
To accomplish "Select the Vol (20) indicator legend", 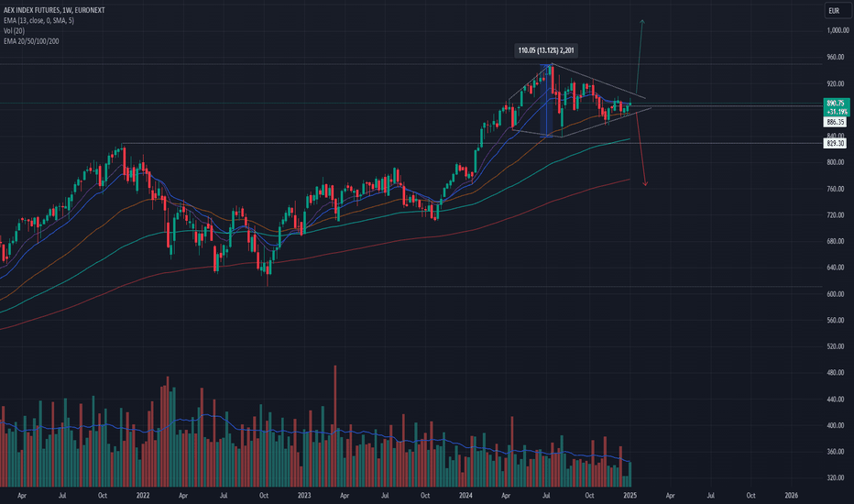I will tap(14, 30).
